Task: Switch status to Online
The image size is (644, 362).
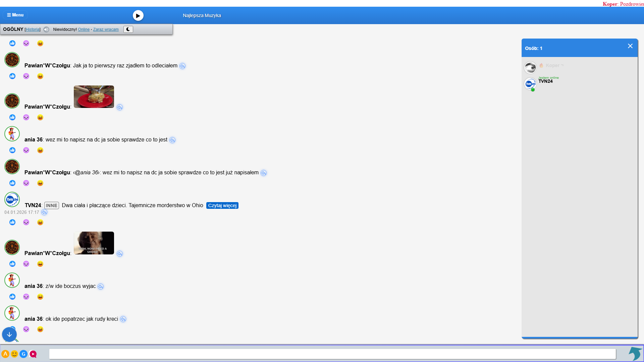Action: point(84,29)
